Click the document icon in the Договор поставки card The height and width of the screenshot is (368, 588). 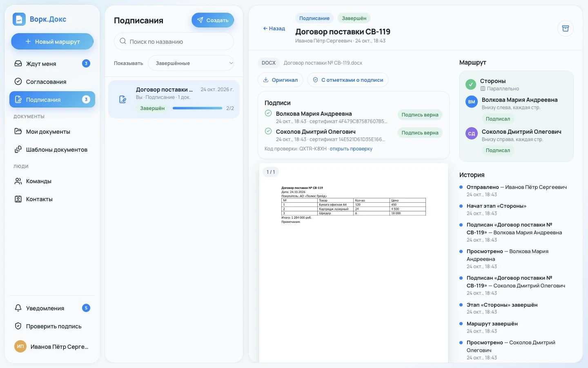(122, 99)
